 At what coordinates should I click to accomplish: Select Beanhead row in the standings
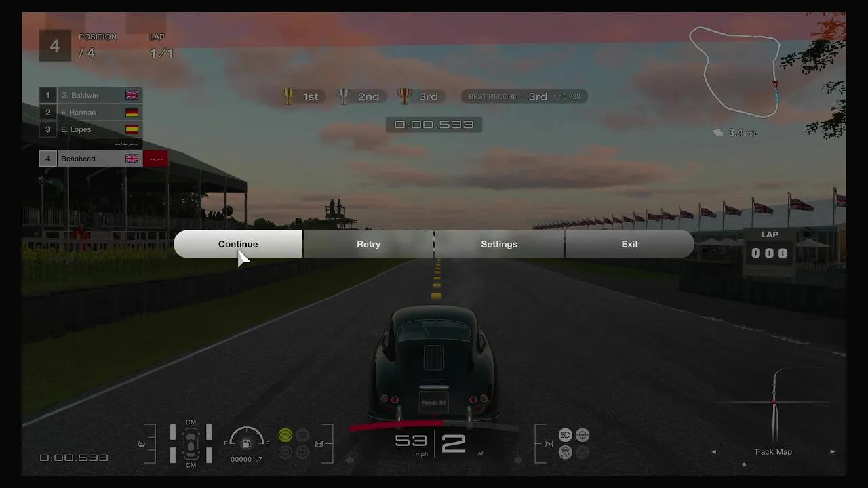coord(90,159)
